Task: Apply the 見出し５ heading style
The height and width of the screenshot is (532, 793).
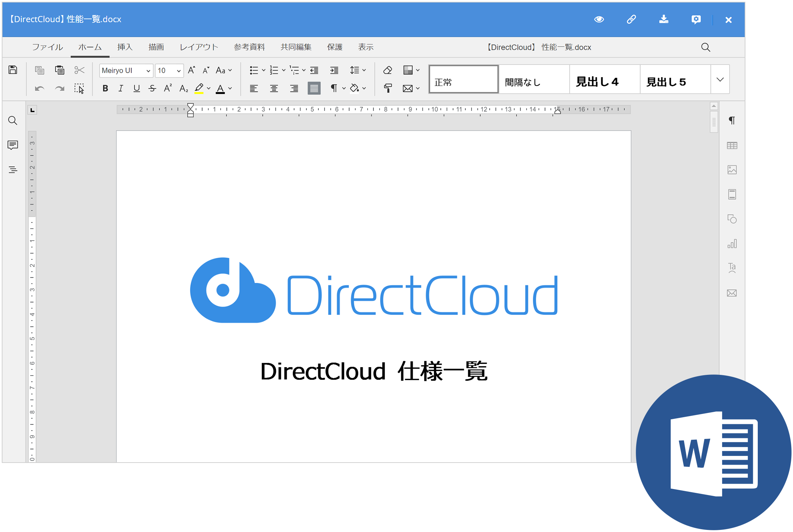Action: click(675, 79)
